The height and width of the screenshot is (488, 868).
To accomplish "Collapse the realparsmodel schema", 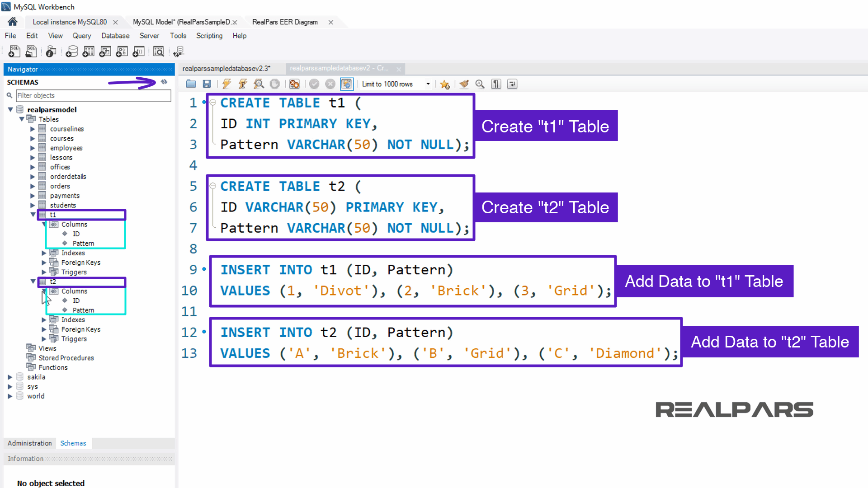I will tap(10, 109).
